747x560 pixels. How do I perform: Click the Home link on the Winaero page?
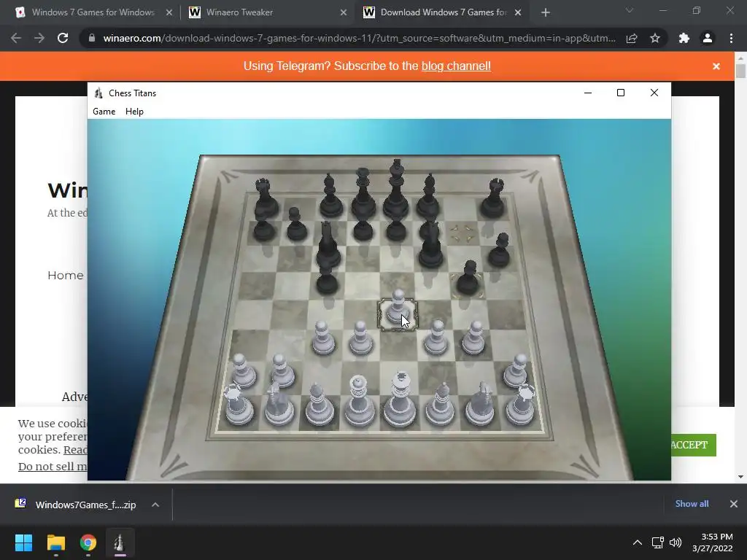click(65, 275)
